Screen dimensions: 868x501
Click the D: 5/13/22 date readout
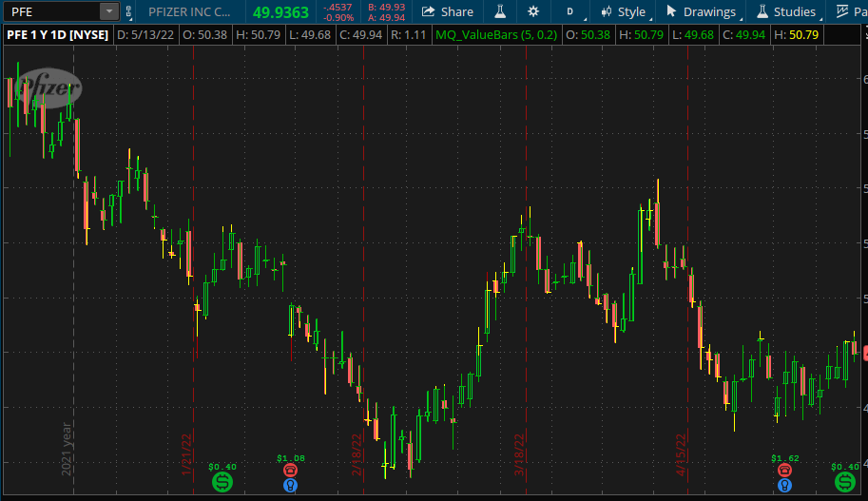click(x=145, y=35)
